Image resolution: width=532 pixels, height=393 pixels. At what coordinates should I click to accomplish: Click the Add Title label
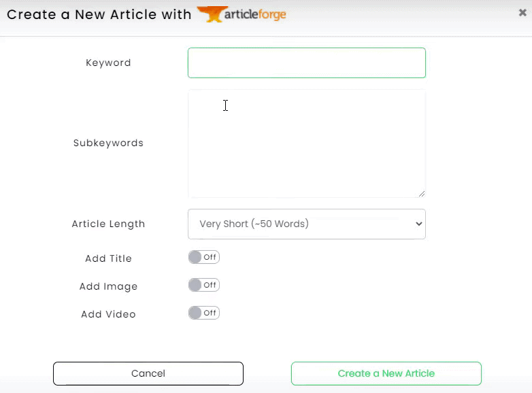click(x=108, y=258)
